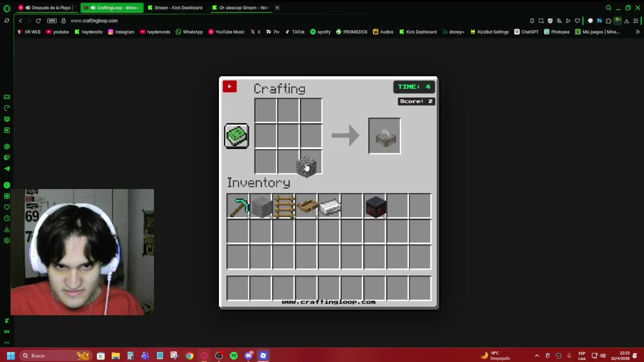This screenshot has width=644, height=362.
Task: Switch to Después de la Playa tab
Action: (x=48, y=8)
